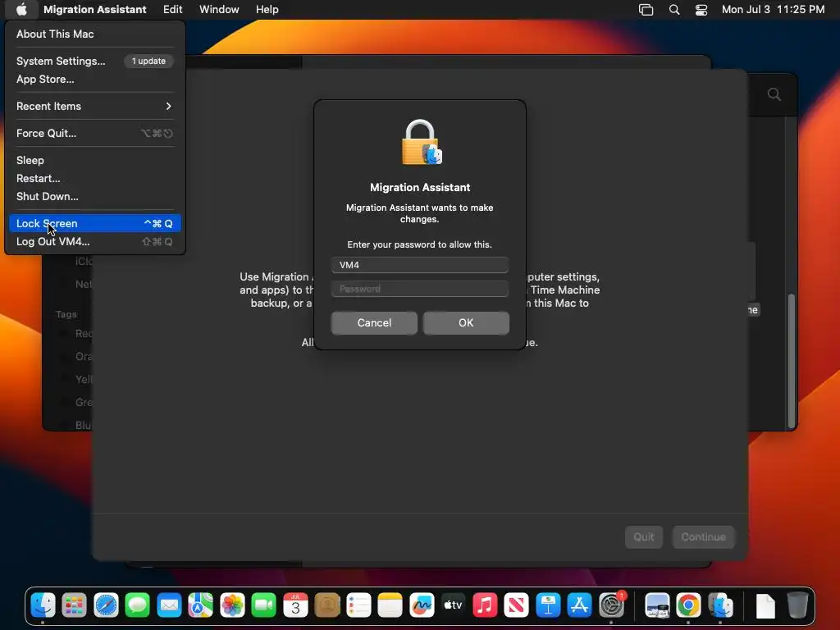Open Calendar showing Jul 3

(x=295, y=605)
